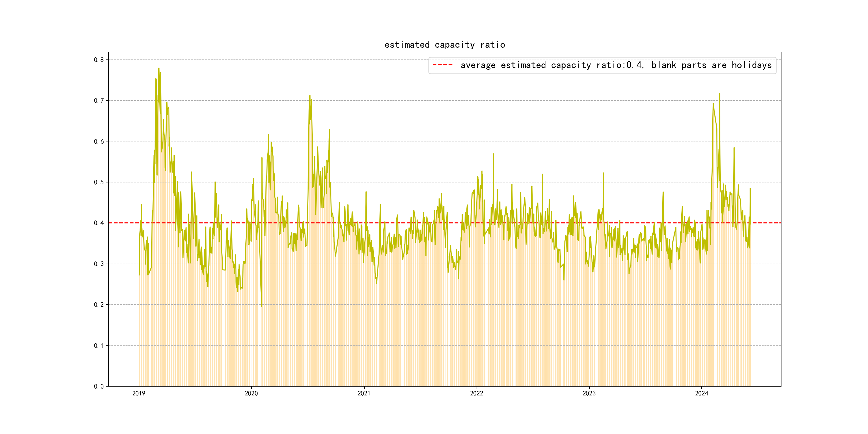The width and height of the screenshot is (868, 434).
Task: Click the 0.4 y-axis tick label
Action: click(99, 223)
